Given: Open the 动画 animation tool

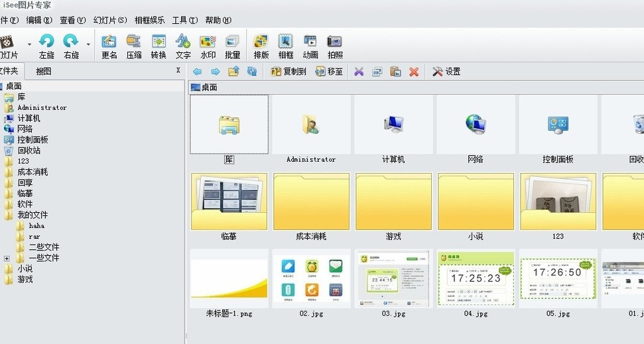Looking at the screenshot, I should (310, 46).
